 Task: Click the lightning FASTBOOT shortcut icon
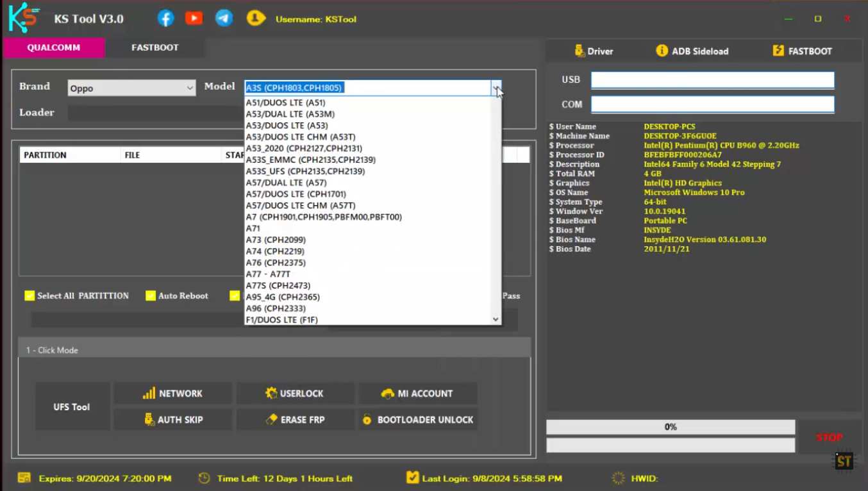coord(778,51)
